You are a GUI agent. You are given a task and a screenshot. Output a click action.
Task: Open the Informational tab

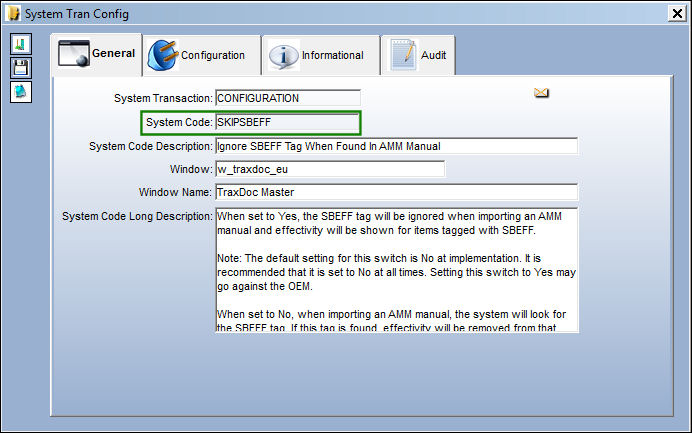coord(321,55)
